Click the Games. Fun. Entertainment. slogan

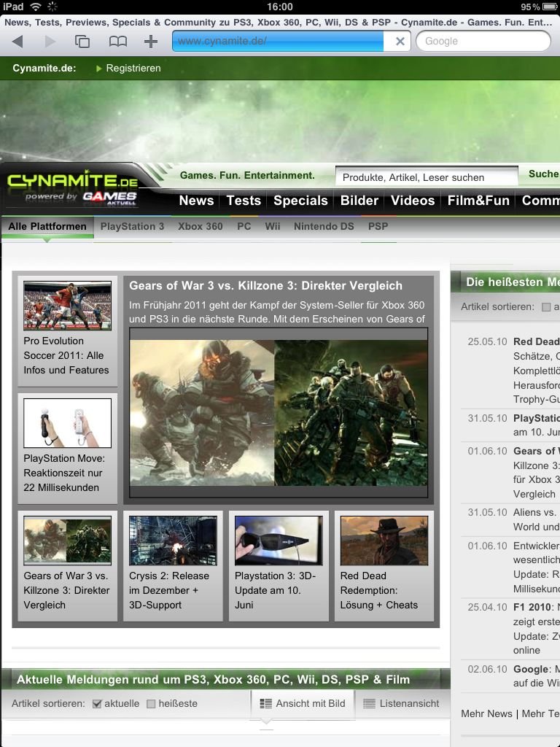247,175
